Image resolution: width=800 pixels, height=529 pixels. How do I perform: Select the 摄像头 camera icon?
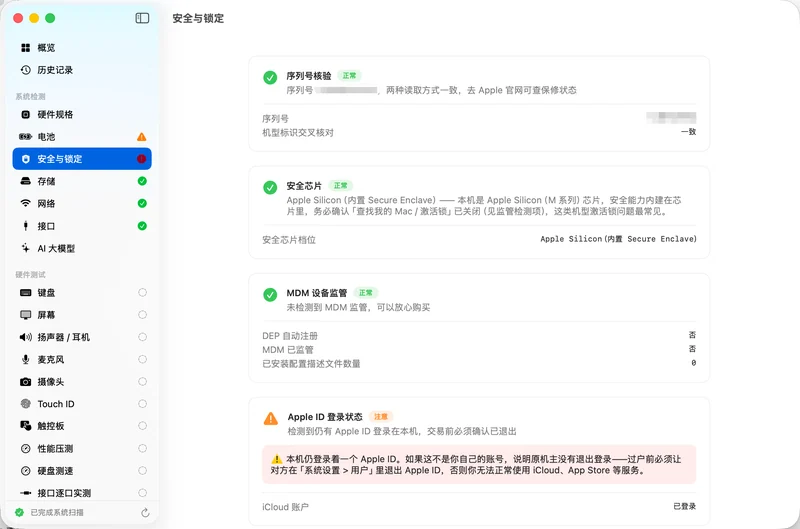click(26, 382)
